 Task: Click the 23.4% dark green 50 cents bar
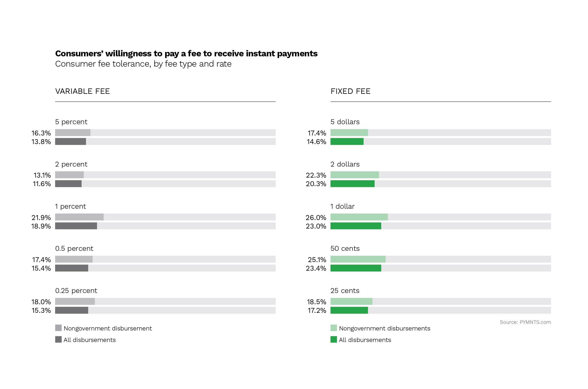click(356, 268)
